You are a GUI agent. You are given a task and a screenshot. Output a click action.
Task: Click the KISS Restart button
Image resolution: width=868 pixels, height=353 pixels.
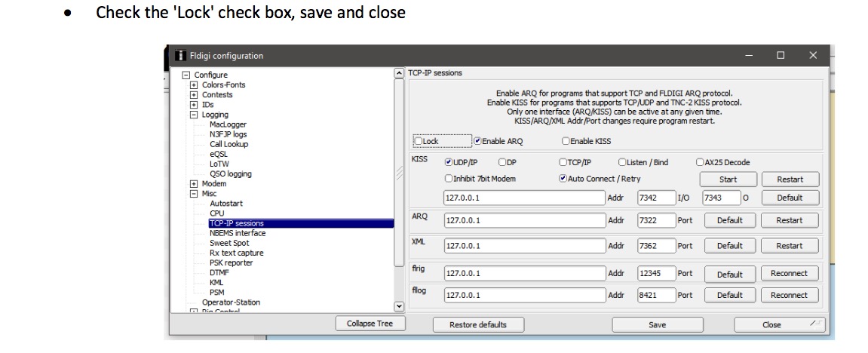pos(790,180)
